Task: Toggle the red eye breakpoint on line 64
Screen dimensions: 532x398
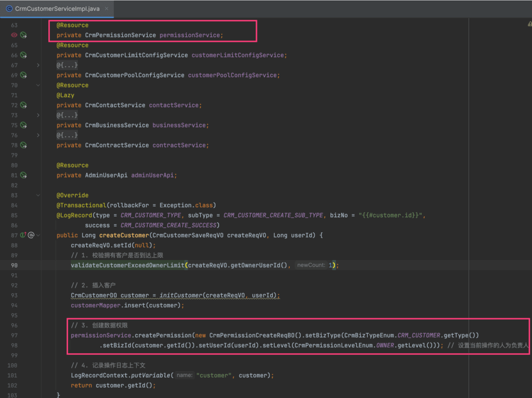Action: (x=14, y=35)
